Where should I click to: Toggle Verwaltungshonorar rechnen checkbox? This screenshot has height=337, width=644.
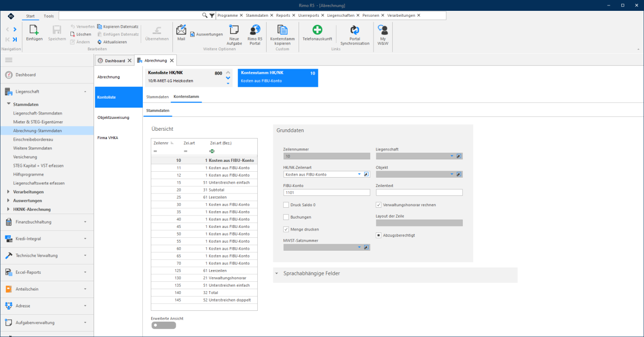click(x=379, y=205)
